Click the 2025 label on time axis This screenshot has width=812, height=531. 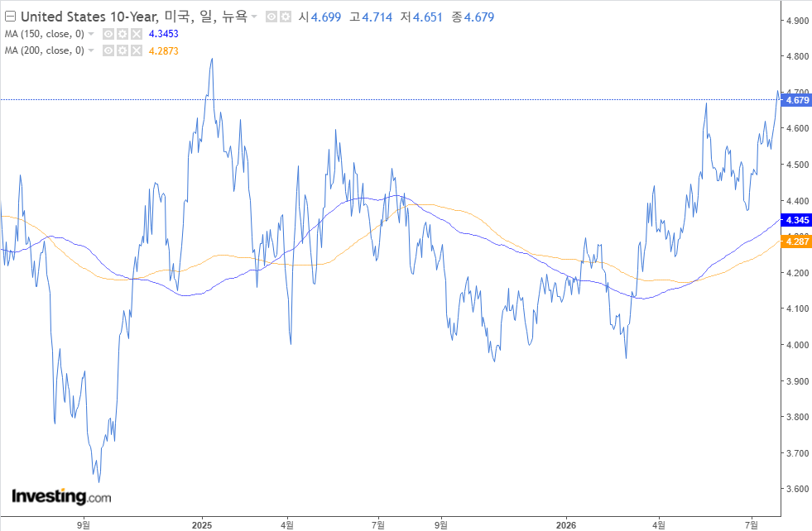point(202,525)
